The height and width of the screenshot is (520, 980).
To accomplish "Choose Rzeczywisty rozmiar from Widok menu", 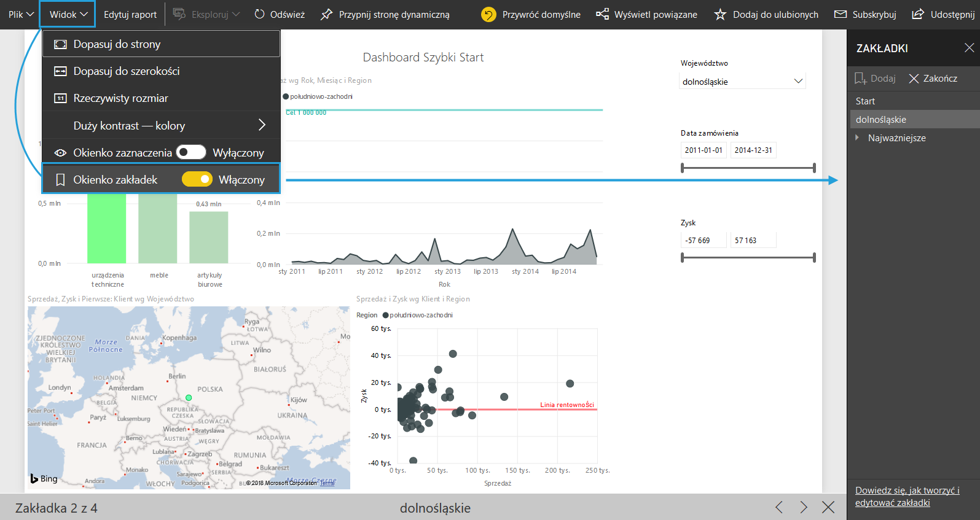I will (x=120, y=98).
